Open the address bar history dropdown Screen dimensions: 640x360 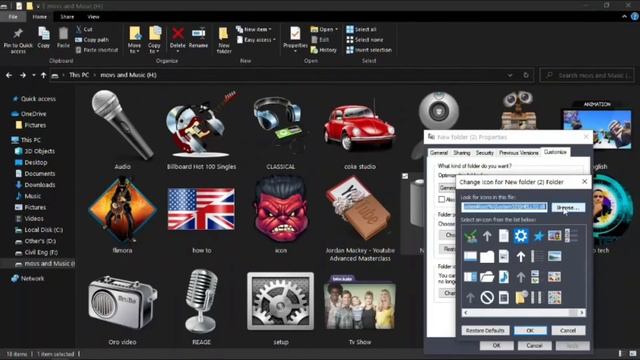click(x=510, y=75)
